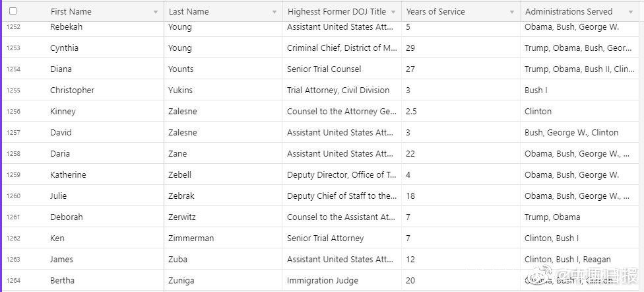Select the Immigration Judge title cell
This screenshot has width=644, height=292.
tap(324, 281)
